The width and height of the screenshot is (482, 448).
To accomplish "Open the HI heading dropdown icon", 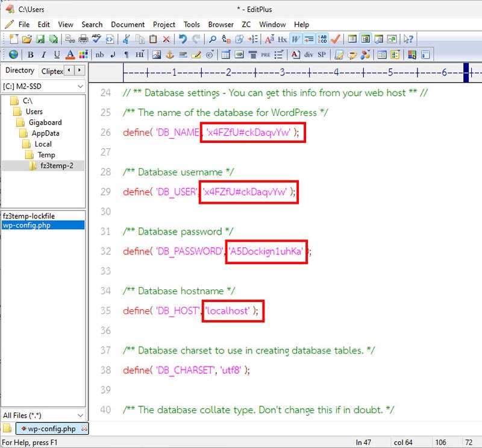I will 140,54.
